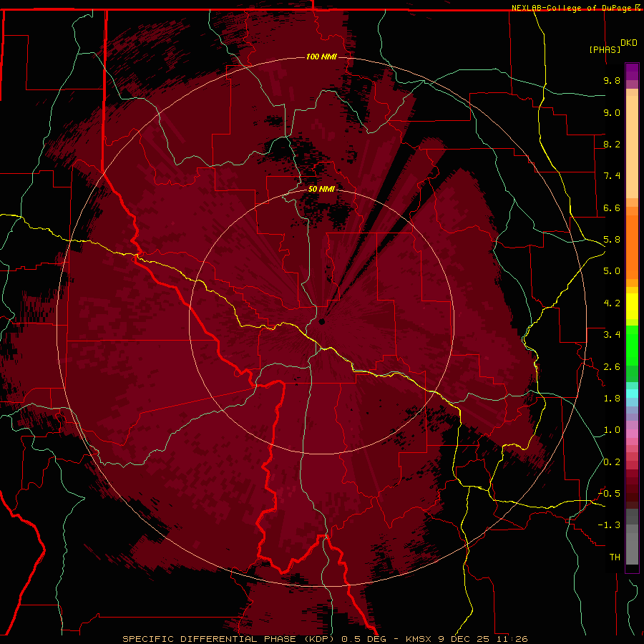
Task: Click the 8.2 legend value
Action: [x=612, y=144]
